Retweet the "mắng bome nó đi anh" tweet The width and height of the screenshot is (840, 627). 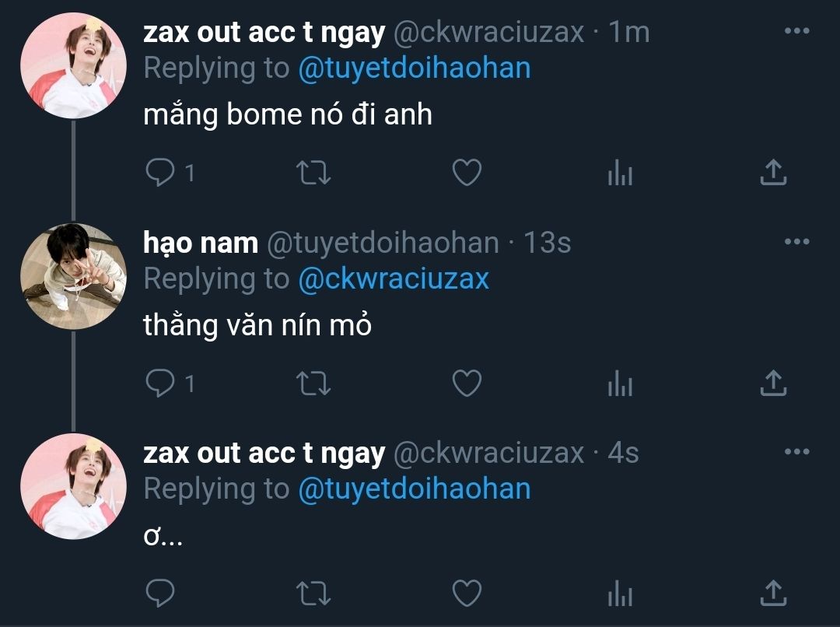tap(313, 173)
